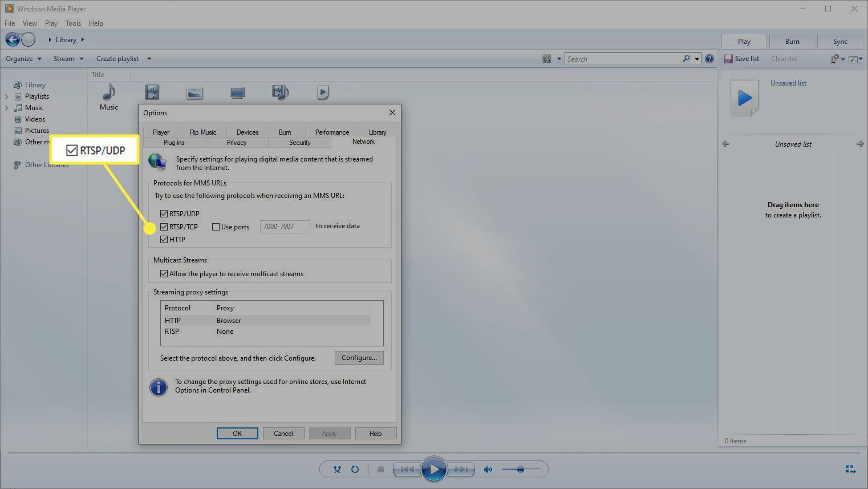Open the view options dropdown arrow
Screen dimensions: 868x489
pyautogui.click(x=559, y=59)
